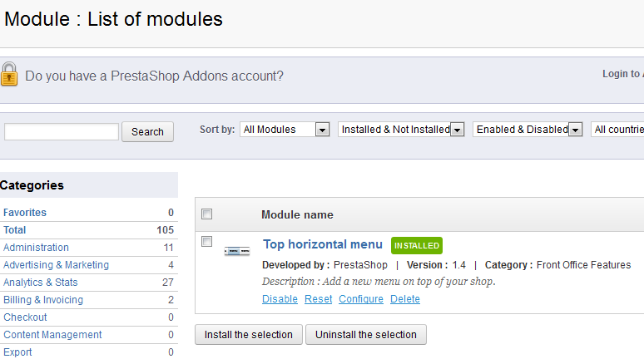Check the Top horizontal menu module checkbox
Screen dimensions: 644x359
coord(207,242)
